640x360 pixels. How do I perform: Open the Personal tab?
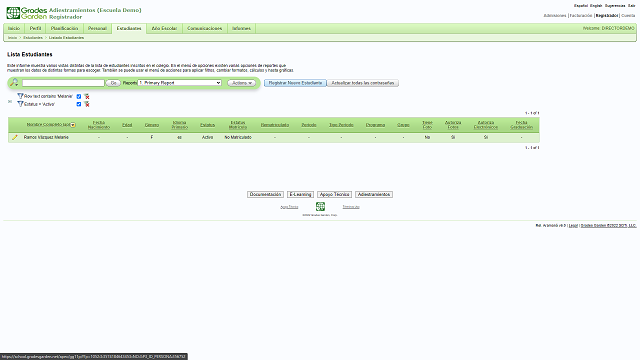(x=97, y=29)
